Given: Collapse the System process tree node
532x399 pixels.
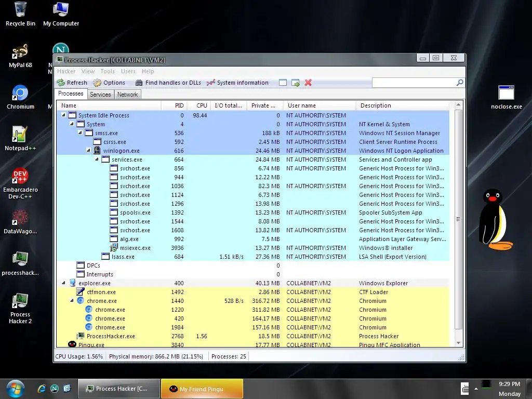Looking at the screenshot, I should (72, 124).
